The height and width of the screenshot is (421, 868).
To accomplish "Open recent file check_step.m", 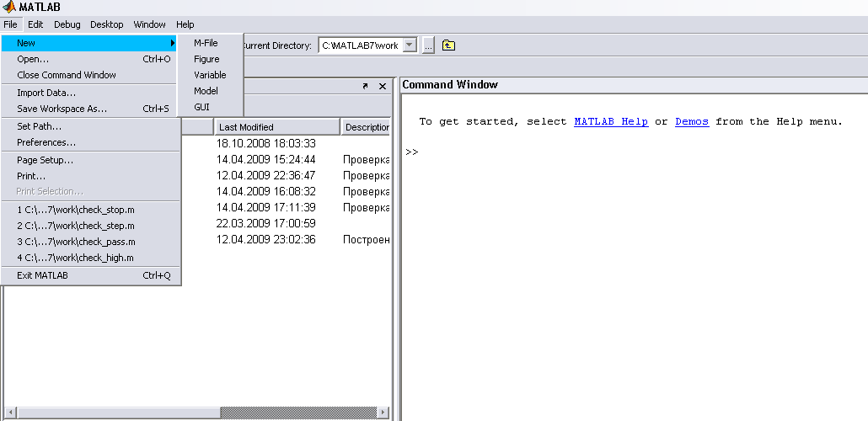I will (91, 226).
